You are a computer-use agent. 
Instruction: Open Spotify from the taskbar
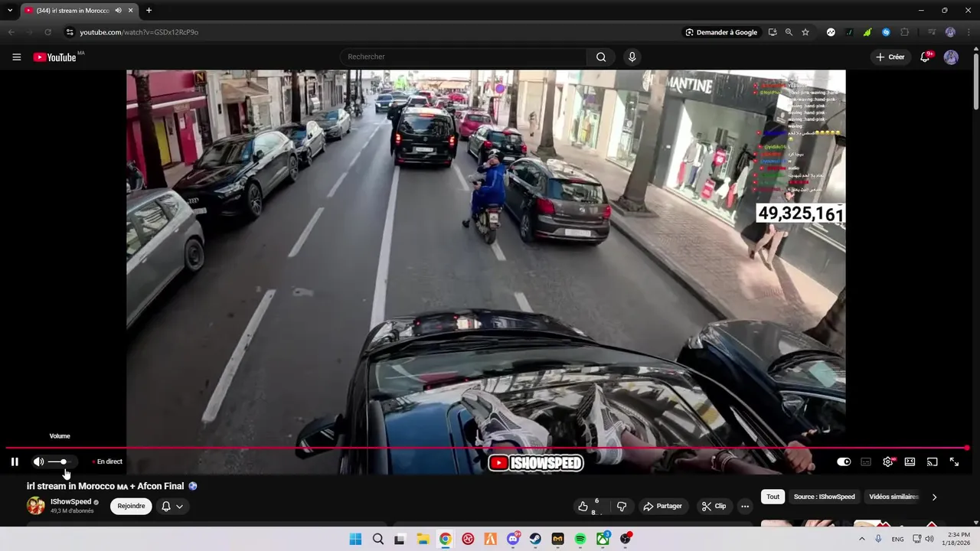pos(580,539)
